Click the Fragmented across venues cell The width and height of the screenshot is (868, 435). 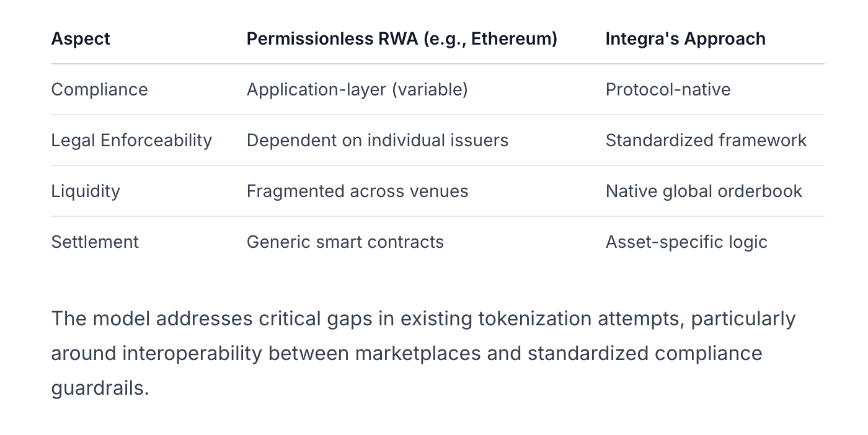[x=357, y=191]
